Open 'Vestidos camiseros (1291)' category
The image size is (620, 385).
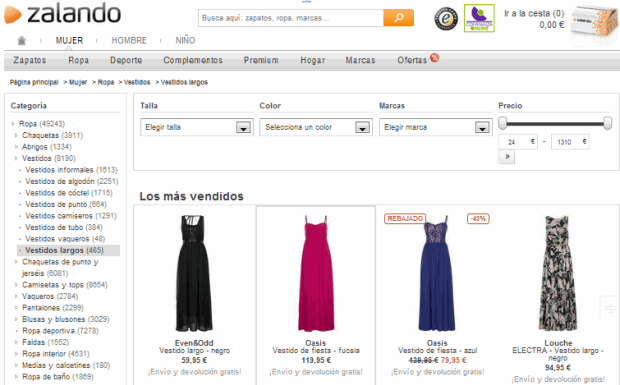pos(71,215)
